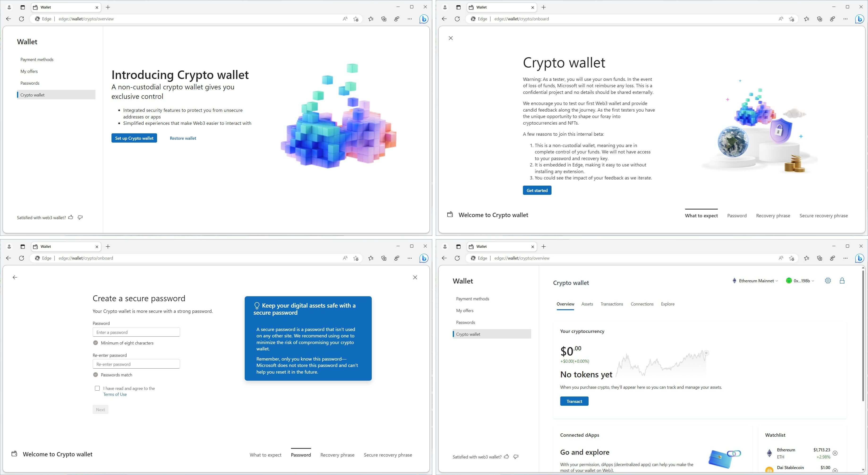Expand the 0x...198b account dropdown

point(800,281)
